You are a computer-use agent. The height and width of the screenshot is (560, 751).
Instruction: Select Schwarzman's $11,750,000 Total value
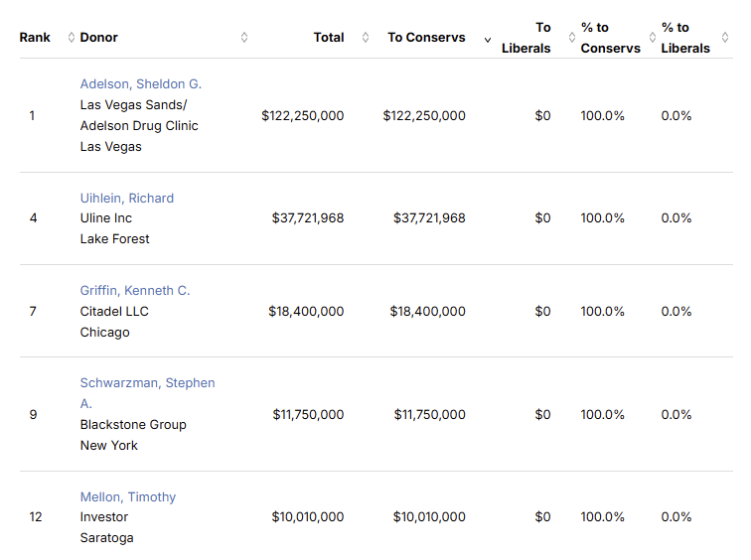308,414
